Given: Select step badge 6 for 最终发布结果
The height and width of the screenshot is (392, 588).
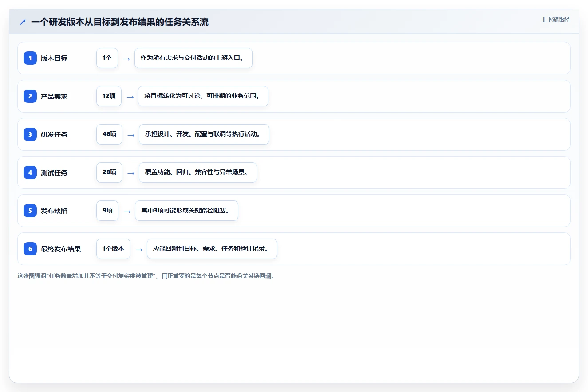Looking at the screenshot, I should coord(30,249).
